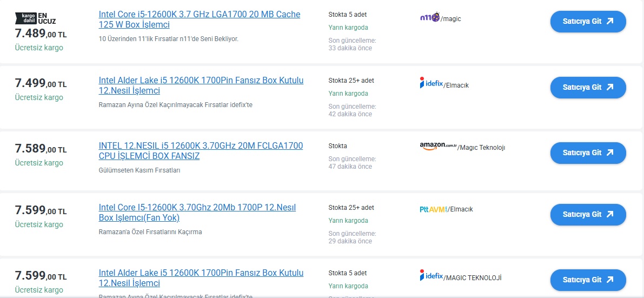Open 'INTEL 12.NESIL i5 12600K 3.70GHz' link
Viewport: 644px width, 298px height.
coord(201,151)
